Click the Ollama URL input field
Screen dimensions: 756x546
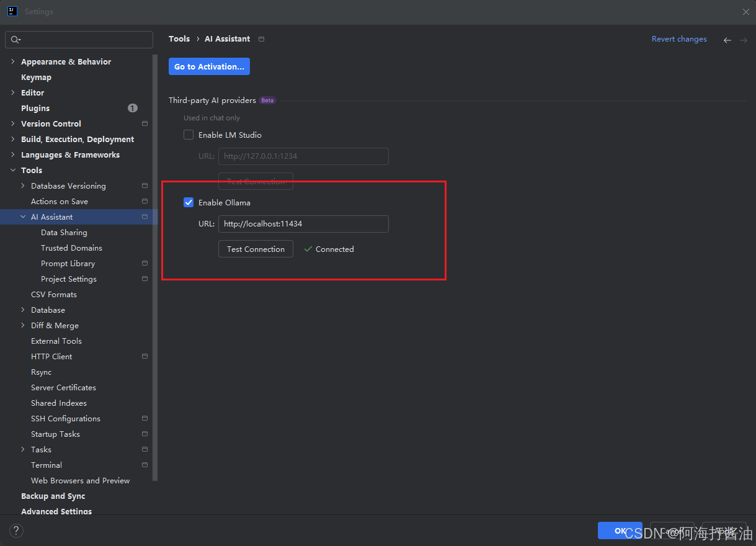coord(303,224)
